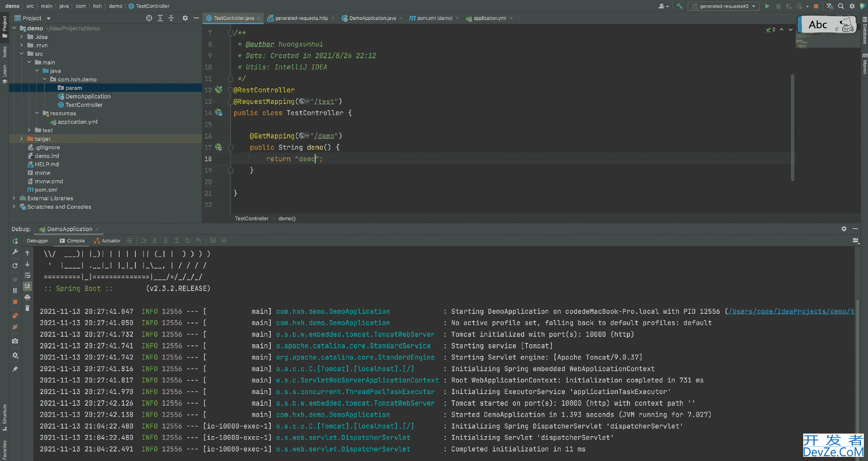Select application.yml in the project tree
Viewport: 868px width, 461px height.
coord(78,122)
